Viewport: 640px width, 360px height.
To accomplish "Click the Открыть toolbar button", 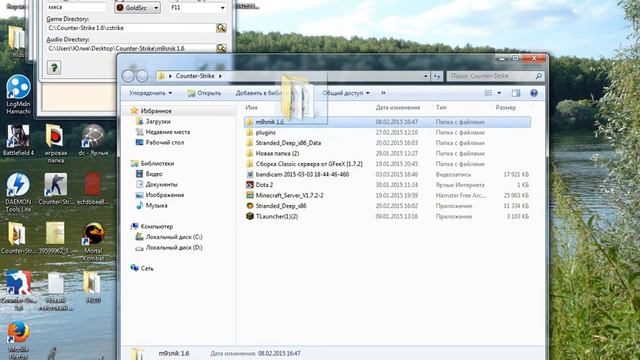I will pos(204,93).
